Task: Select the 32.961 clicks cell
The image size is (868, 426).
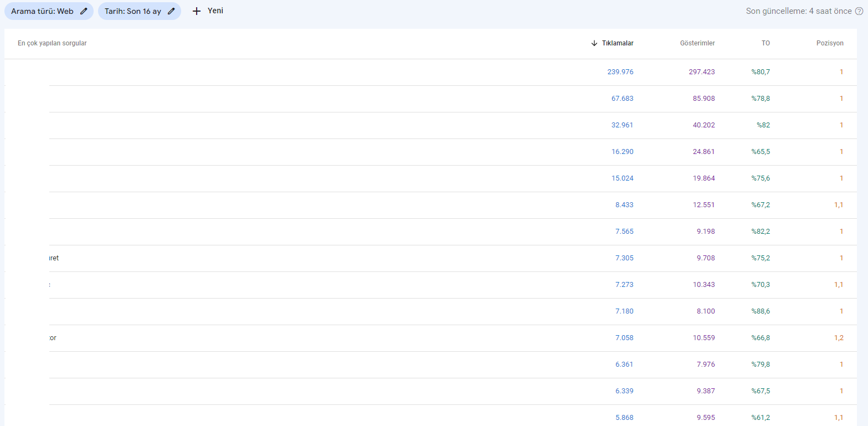Action: (623, 125)
